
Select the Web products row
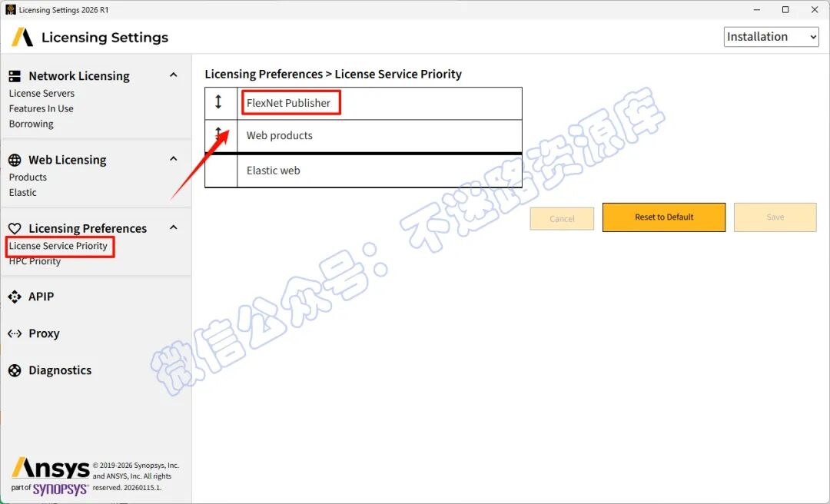363,136
